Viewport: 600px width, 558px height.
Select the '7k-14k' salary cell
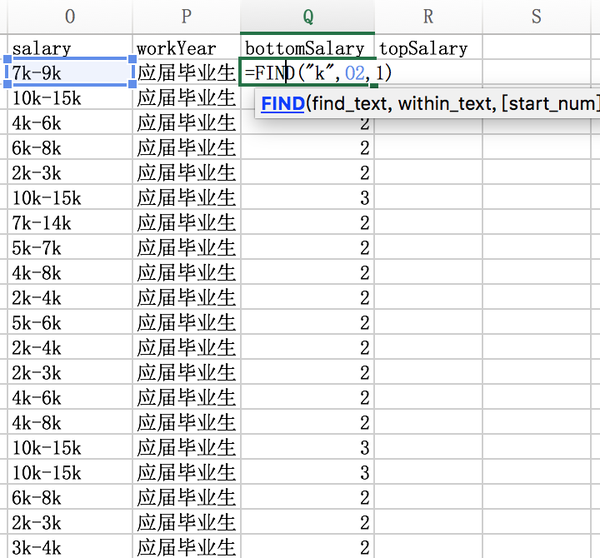click(70, 222)
